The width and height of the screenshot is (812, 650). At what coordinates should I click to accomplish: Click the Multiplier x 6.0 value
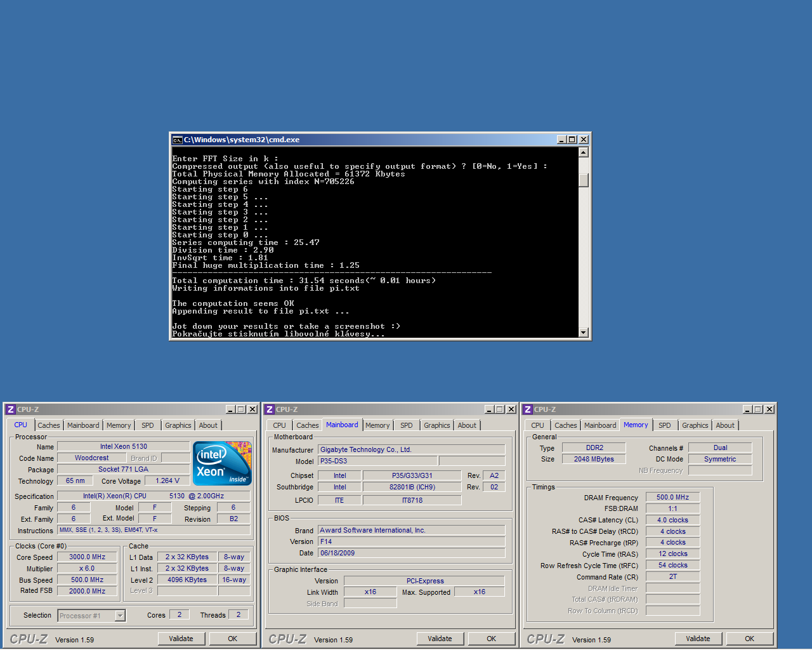(88, 568)
